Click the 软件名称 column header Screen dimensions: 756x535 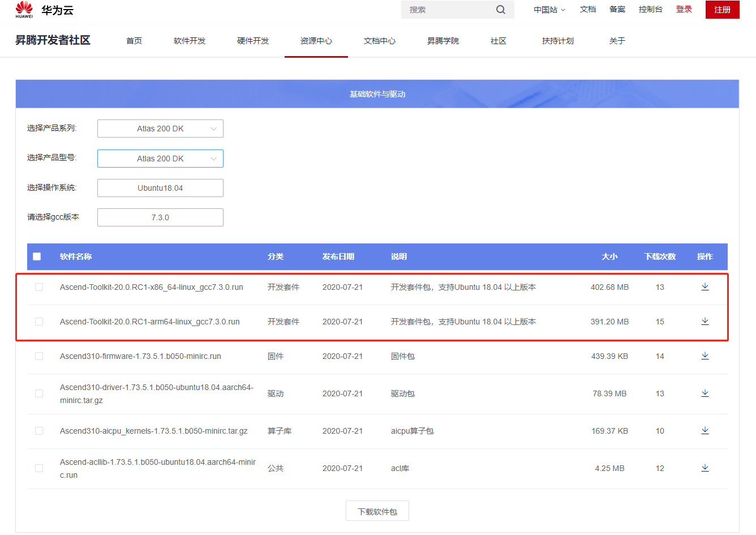(x=76, y=256)
